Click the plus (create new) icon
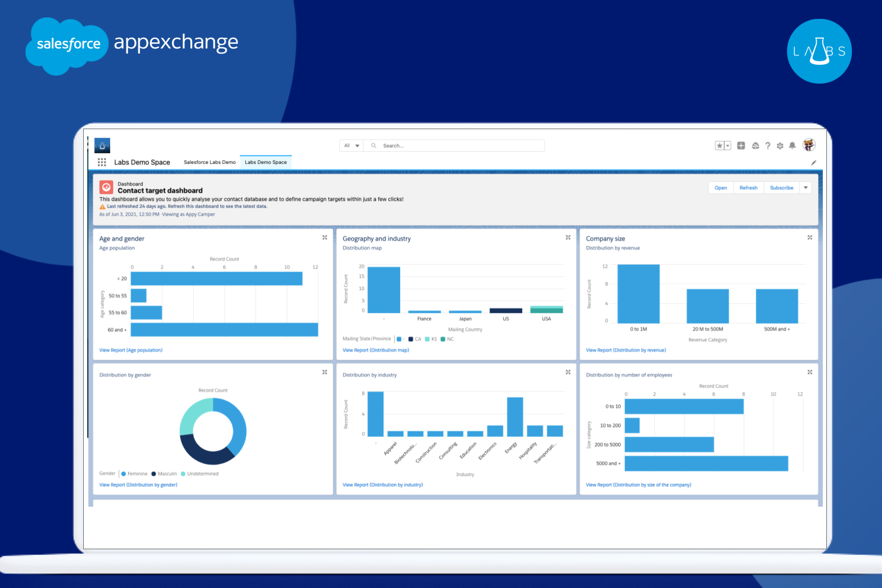Screen dimensions: 882x588 741,145
